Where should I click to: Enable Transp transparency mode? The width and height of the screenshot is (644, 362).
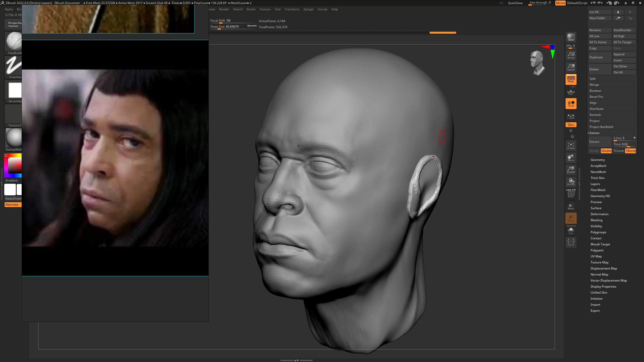click(x=571, y=206)
